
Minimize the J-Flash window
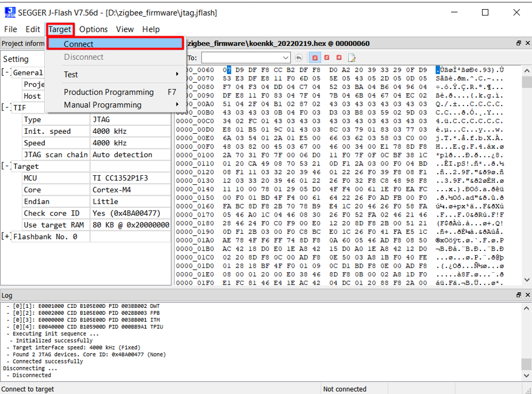point(454,13)
